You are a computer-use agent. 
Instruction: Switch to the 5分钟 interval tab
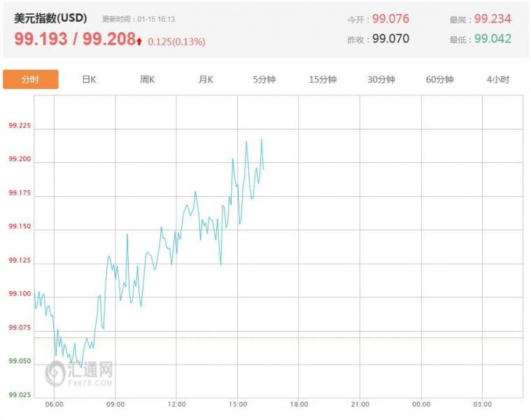click(x=264, y=80)
